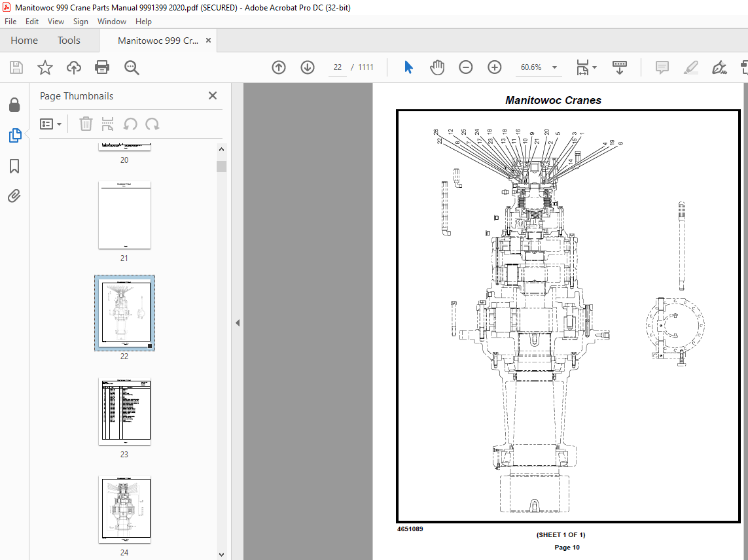Click the security lock icon in sidebar
Viewport: 748px width, 560px height.
14,105
